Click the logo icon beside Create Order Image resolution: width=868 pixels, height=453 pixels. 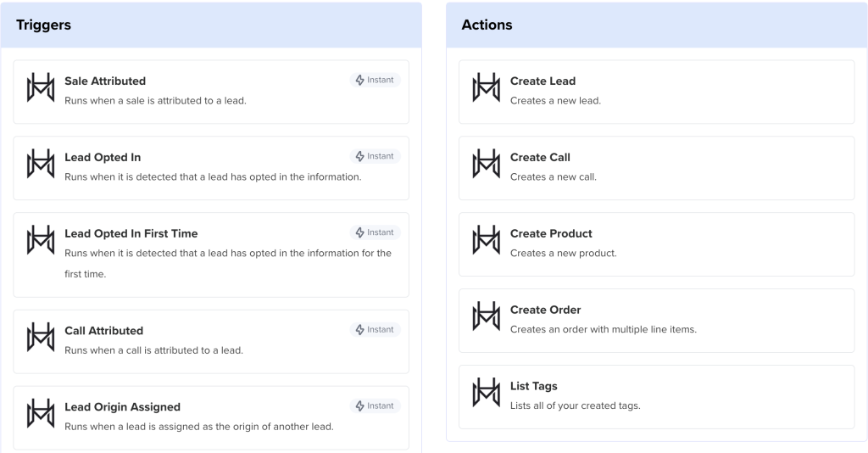(486, 316)
